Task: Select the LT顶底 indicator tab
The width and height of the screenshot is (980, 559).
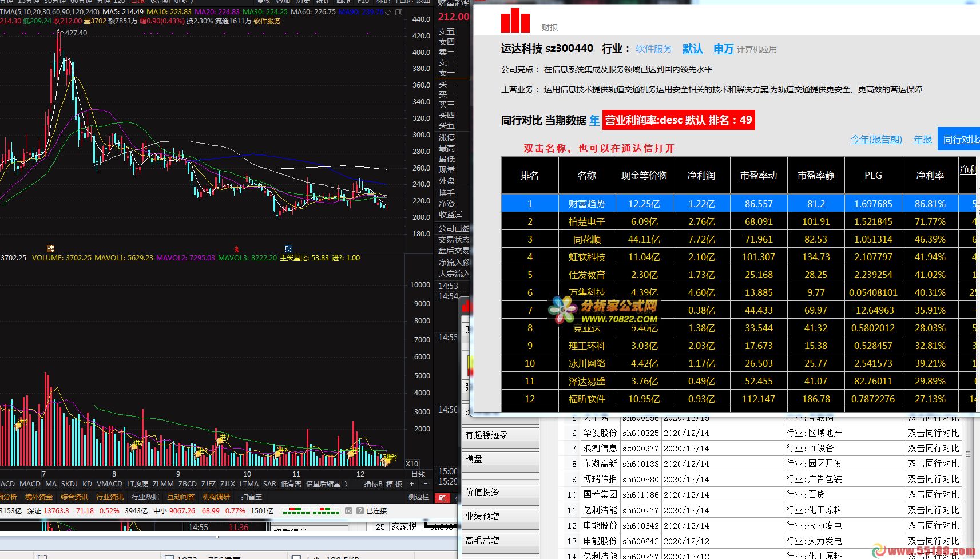Action: [x=137, y=484]
